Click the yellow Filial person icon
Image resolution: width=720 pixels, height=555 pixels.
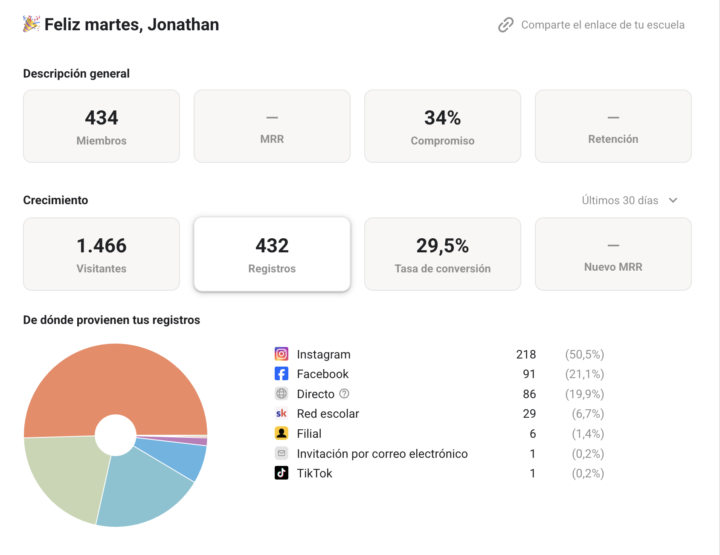click(x=281, y=433)
